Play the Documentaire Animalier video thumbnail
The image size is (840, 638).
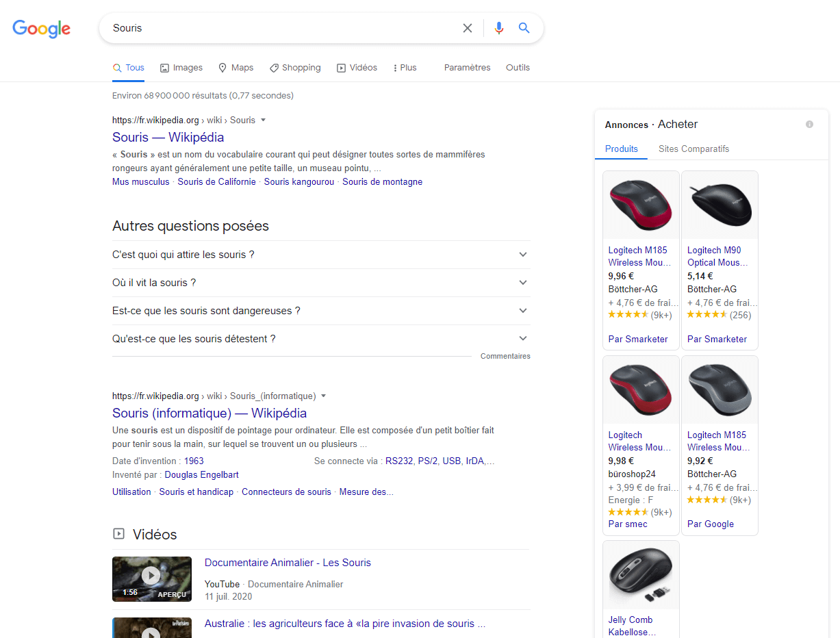tap(152, 579)
